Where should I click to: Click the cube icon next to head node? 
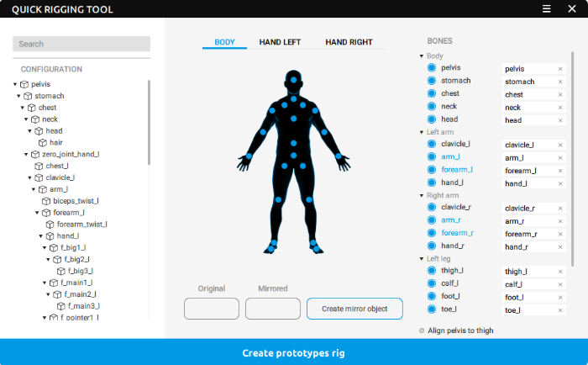point(39,131)
